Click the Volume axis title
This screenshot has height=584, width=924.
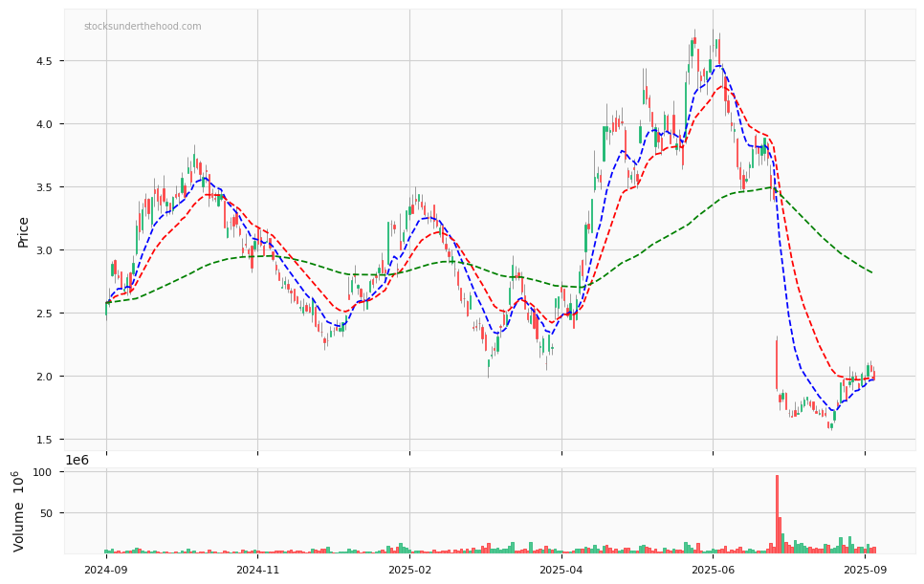point(19,511)
